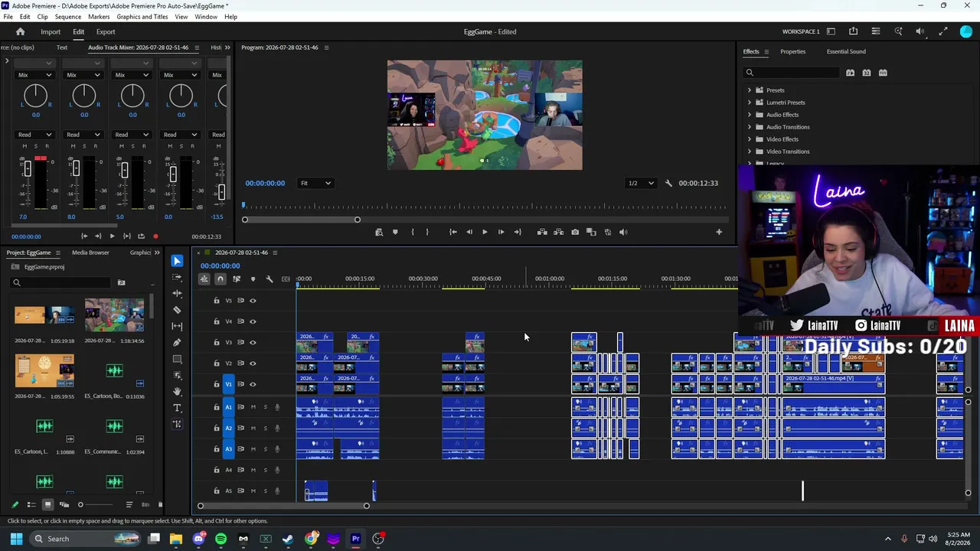Open the Program monitor button editor plus

point(719,232)
